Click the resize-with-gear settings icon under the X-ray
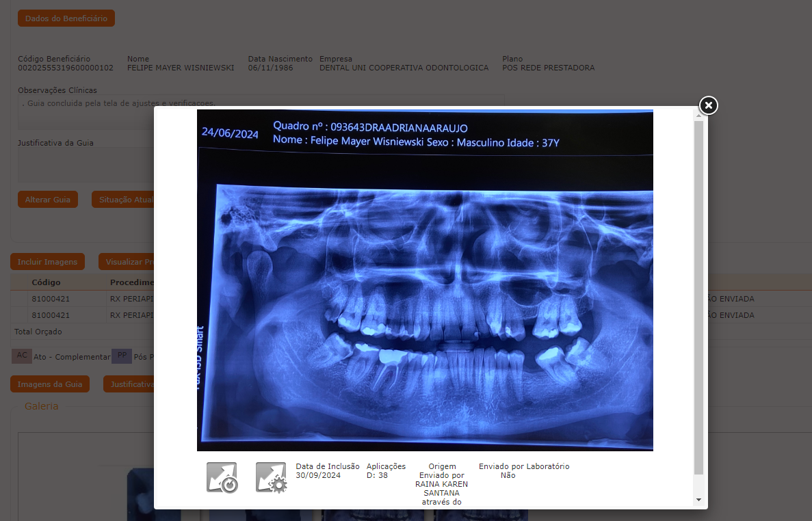Viewport: 812px width, 521px height. (x=272, y=477)
